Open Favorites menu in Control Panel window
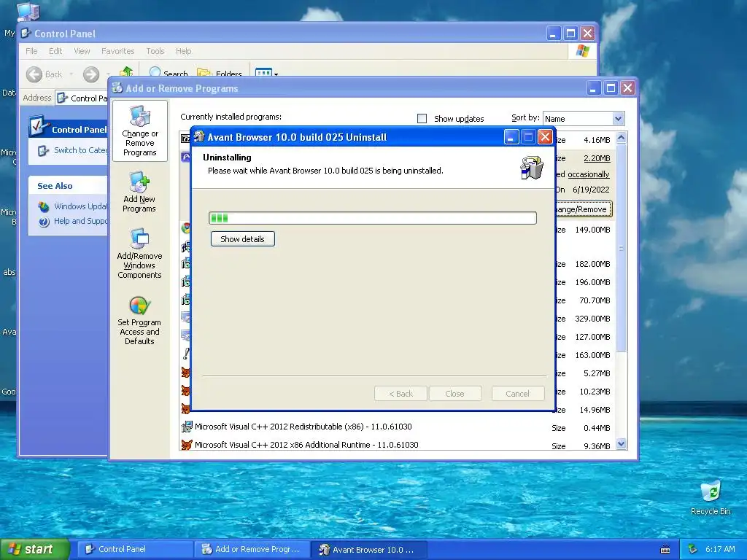 117,51
